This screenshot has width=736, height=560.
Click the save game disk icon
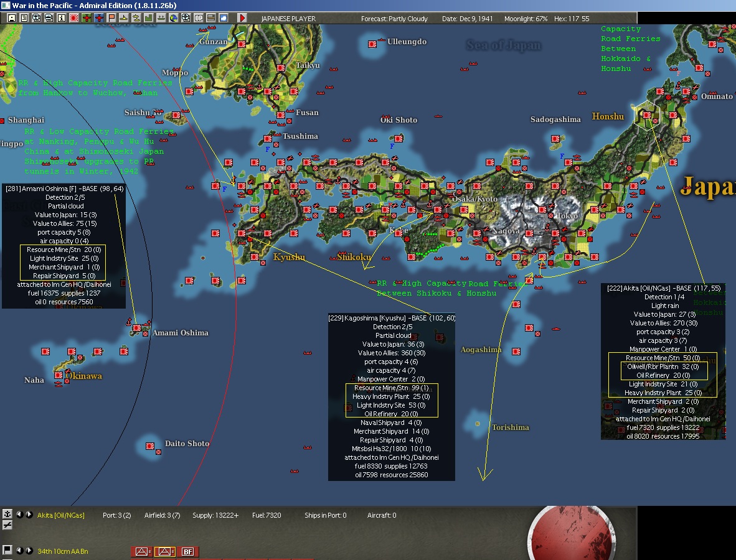pos(12,18)
